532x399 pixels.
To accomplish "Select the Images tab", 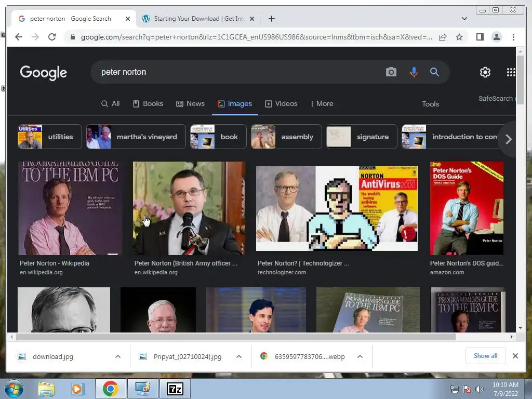I will tap(235, 104).
